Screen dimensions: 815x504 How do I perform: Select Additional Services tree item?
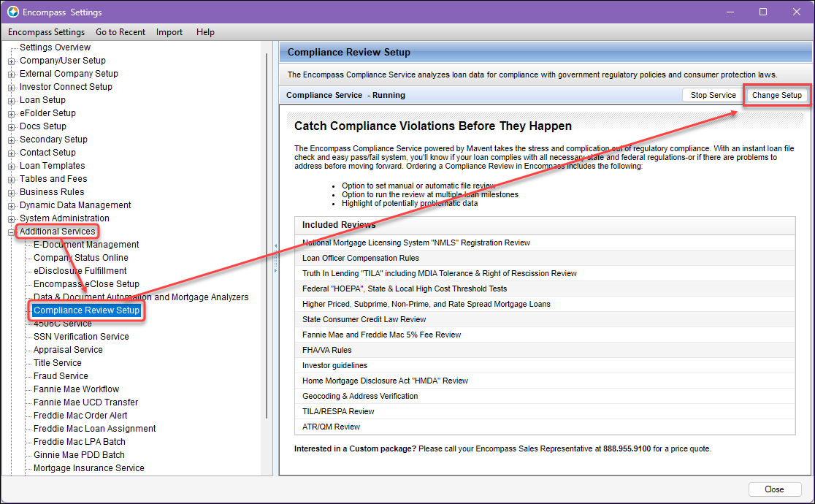click(x=58, y=232)
